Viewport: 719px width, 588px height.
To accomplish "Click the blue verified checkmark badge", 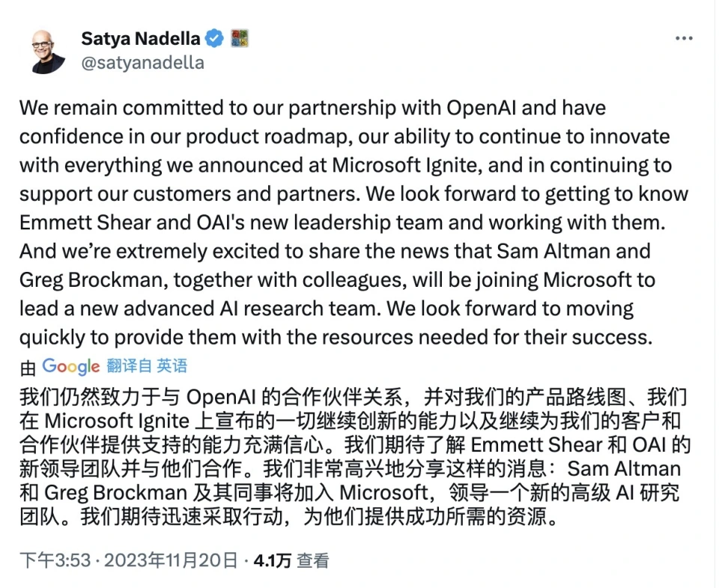I will click(215, 37).
